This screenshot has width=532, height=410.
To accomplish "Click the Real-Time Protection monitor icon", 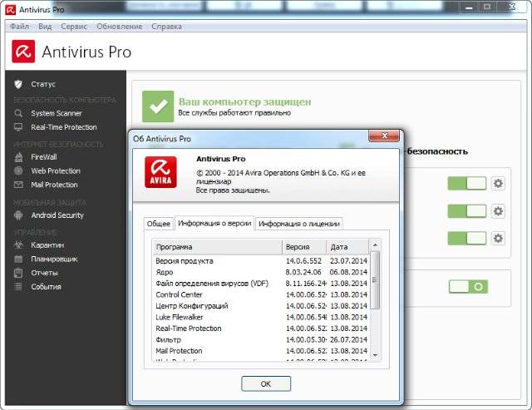I will [x=18, y=127].
